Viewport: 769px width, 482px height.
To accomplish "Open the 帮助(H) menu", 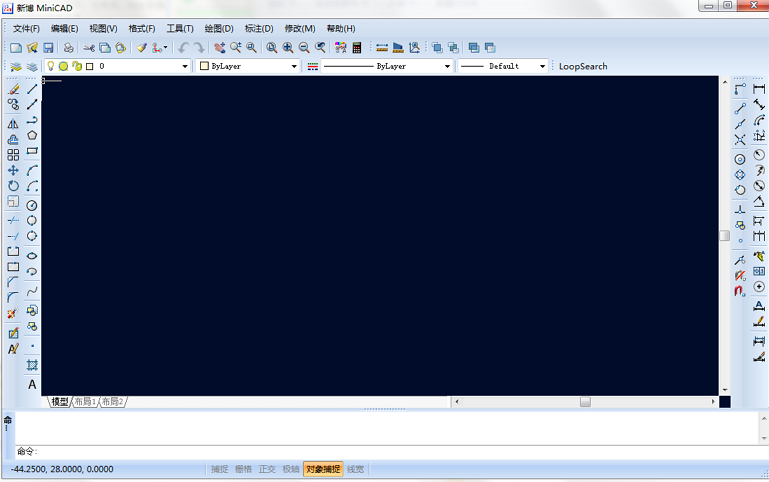I will tap(341, 28).
